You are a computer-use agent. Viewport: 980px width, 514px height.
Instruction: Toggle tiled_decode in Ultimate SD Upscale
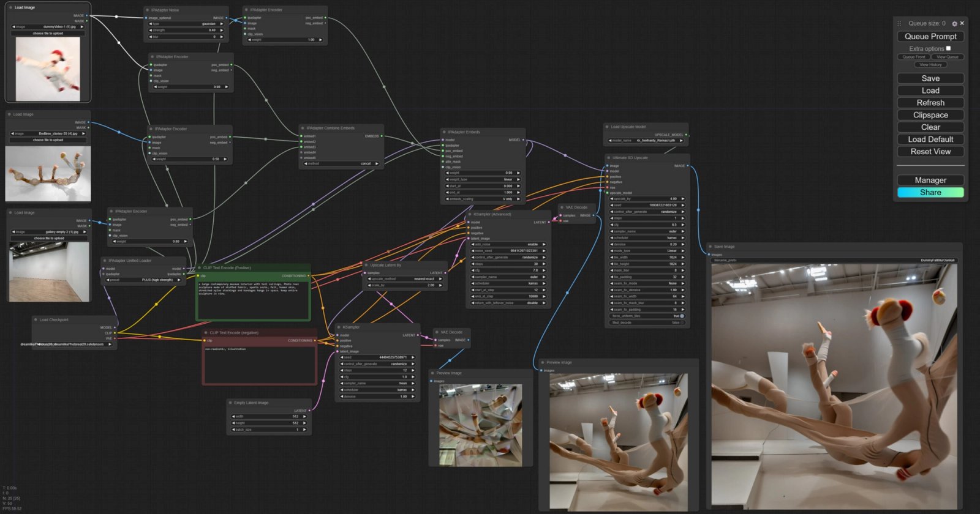point(647,322)
